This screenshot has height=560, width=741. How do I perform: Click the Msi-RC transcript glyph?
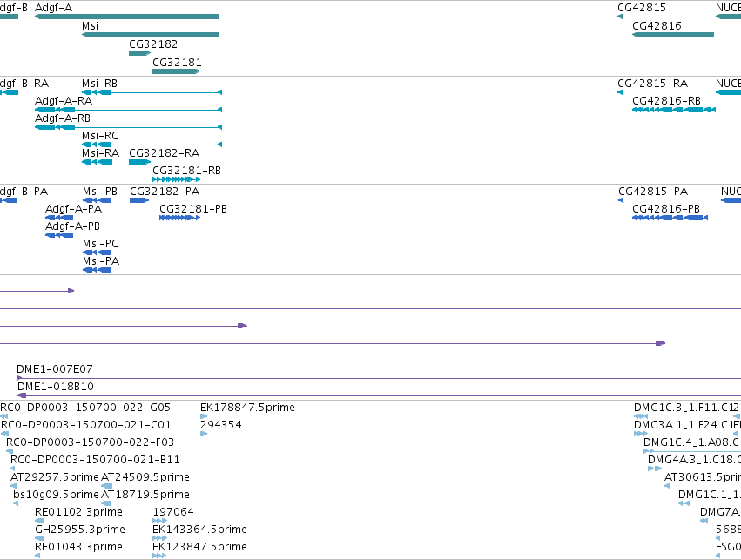(x=152, y=145)
